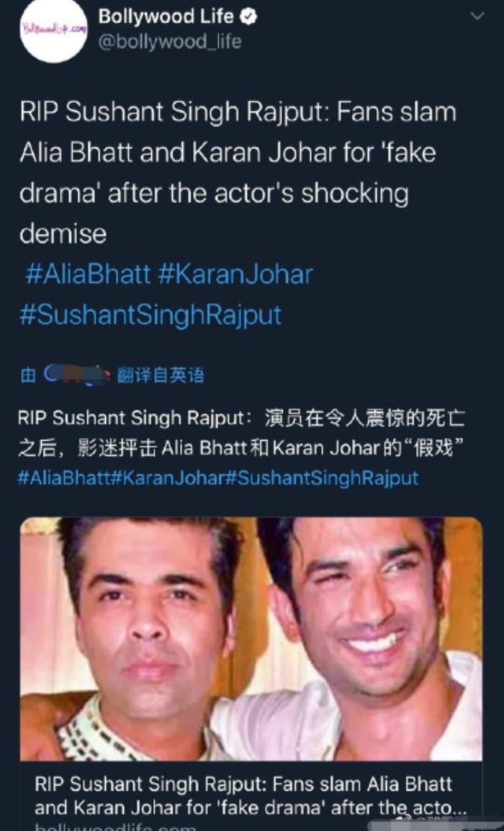The width and height of the screenshot is (504, 831).
Task: Click the bollywoodlife.com domain on card
Action: 115,827
